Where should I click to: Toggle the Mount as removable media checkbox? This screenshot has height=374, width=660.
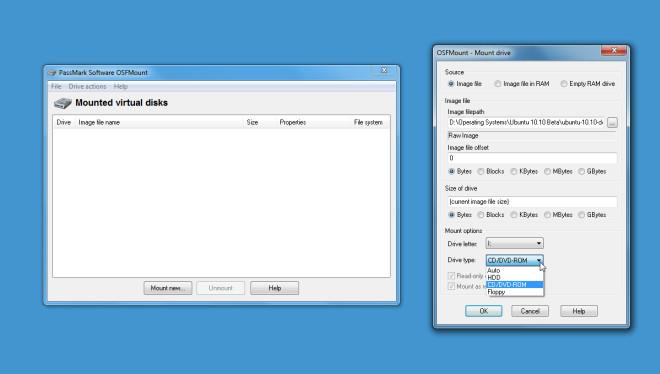click(x=452, y=286)
